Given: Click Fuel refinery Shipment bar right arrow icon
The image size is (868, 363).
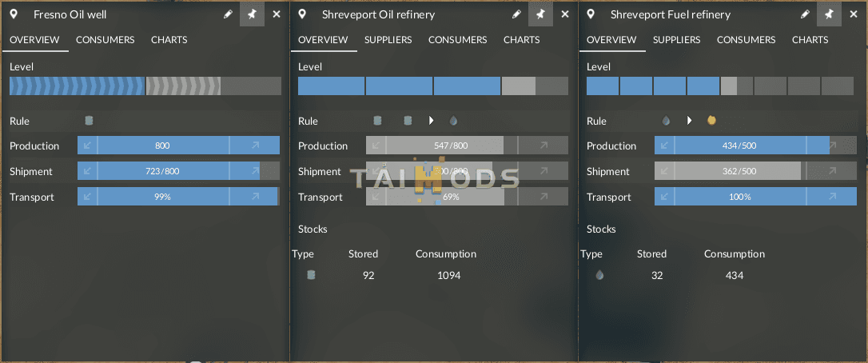Looking at the screenshot, I should (x=831, y=171).
